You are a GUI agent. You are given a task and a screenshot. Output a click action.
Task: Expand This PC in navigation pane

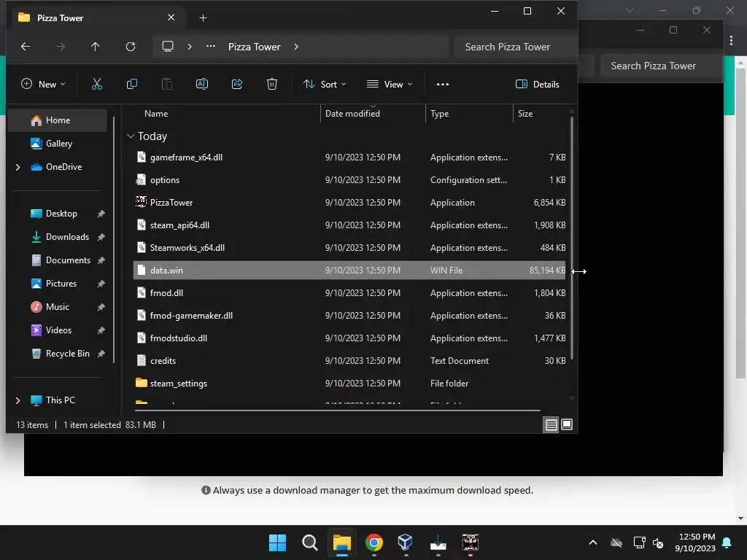coord(18,400)
